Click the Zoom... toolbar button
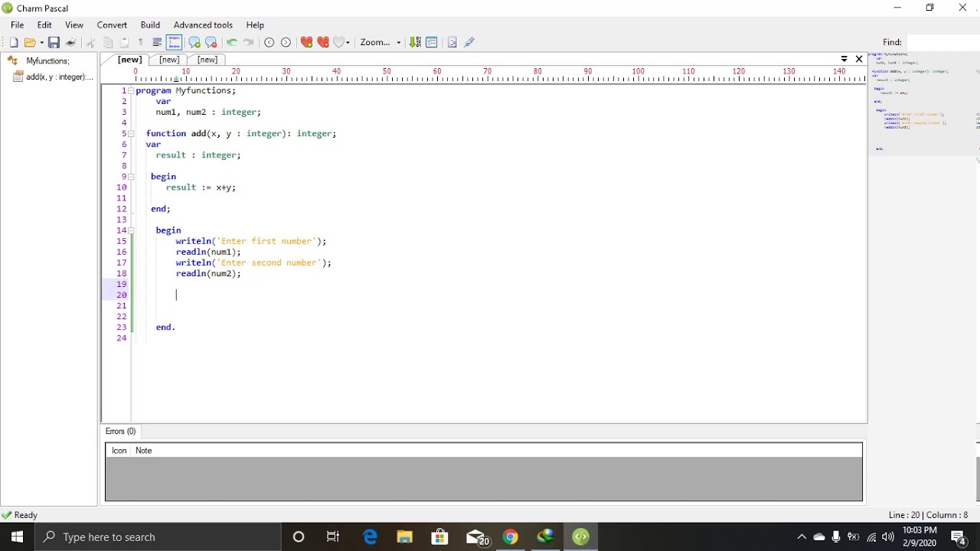The image size is (980, 551). click(x=375, y=43)
